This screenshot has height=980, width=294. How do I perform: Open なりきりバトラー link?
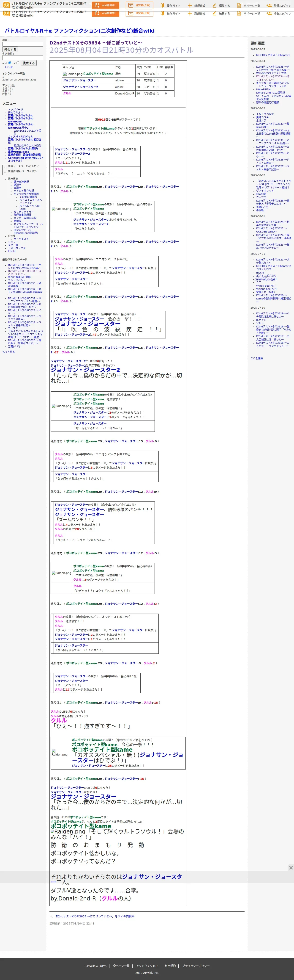(x=24, y=212)
